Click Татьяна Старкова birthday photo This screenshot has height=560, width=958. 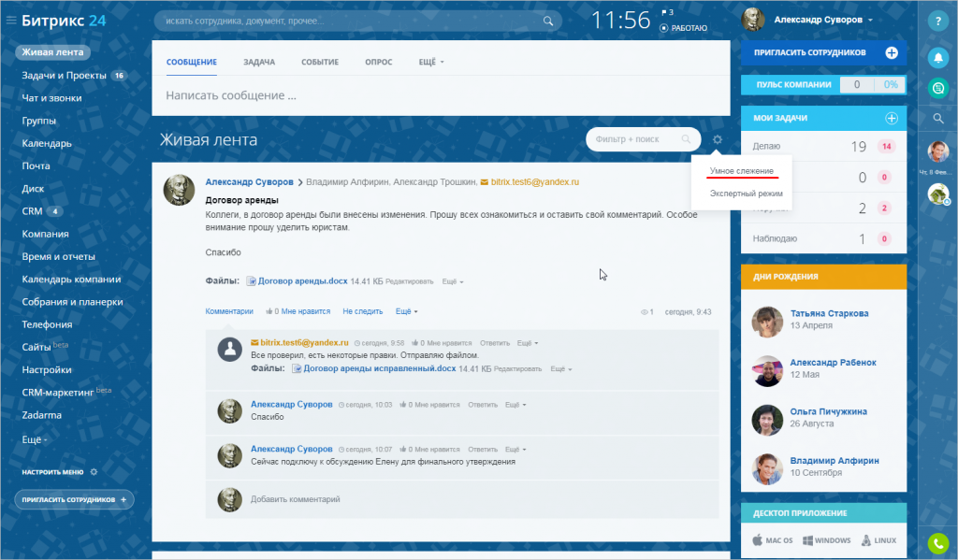pyautogui.click(x=767, y=322)
